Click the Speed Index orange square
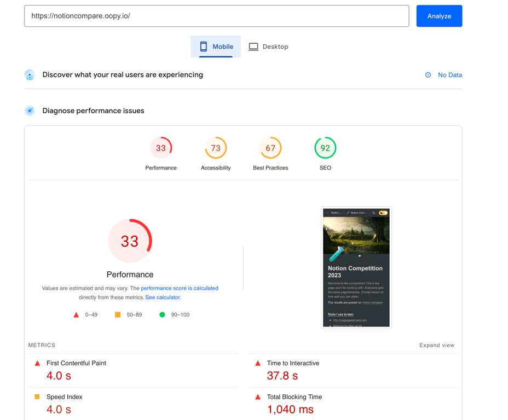The image size is (508, 420). (x=37, y=396)
